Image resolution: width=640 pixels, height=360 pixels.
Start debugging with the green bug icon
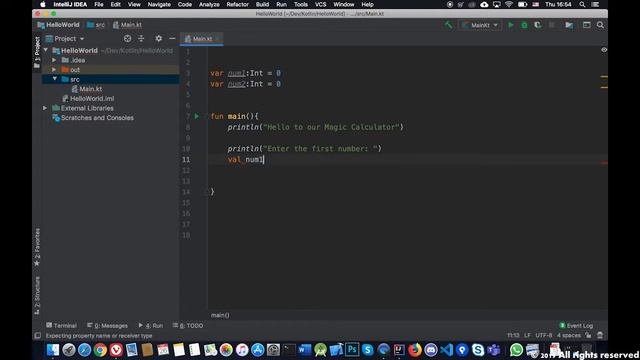click(x=524, y=25)
